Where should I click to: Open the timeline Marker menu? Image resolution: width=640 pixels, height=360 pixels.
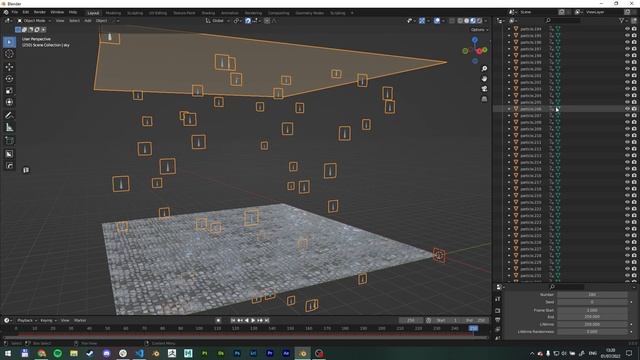click(x=80, y=320)
